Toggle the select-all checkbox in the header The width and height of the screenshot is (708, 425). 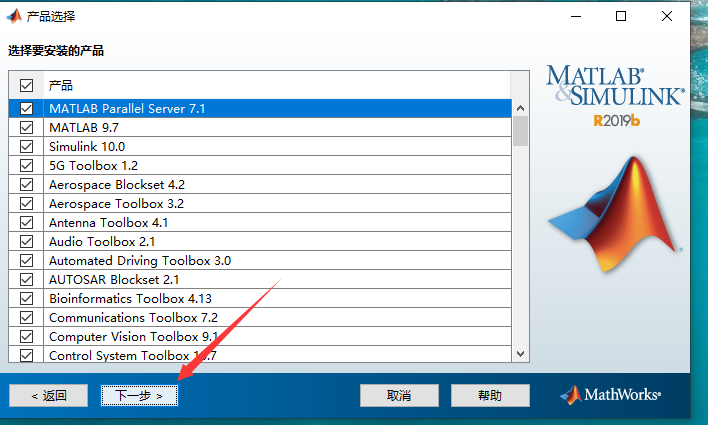[26, 86]
